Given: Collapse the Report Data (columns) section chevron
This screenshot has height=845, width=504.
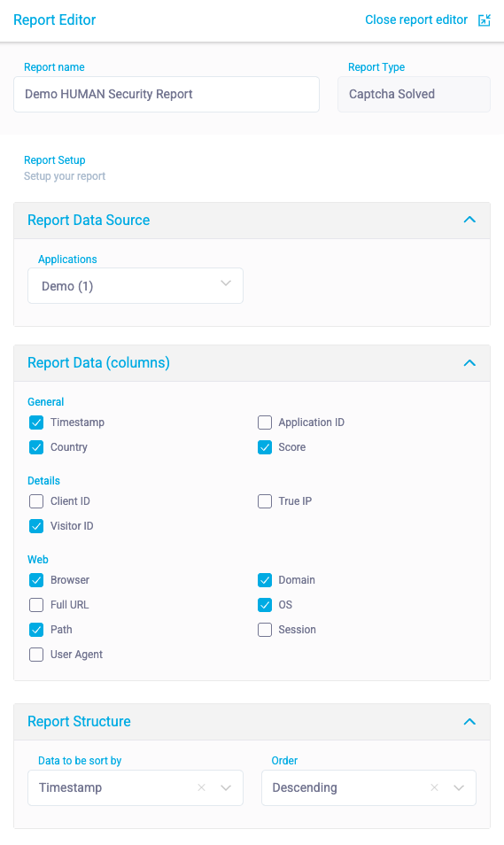Looking at the screenshot, I should (469, 363).
